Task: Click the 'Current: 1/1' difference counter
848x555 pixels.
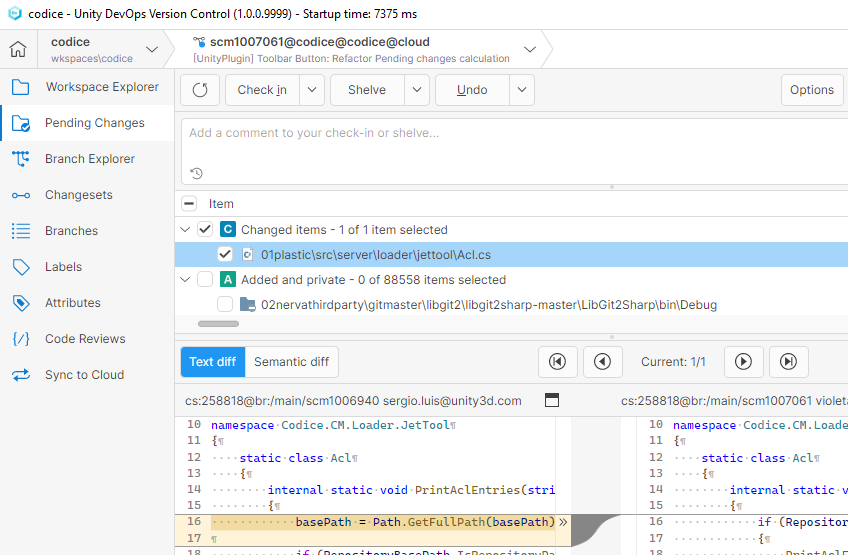Action: (673, 362)
